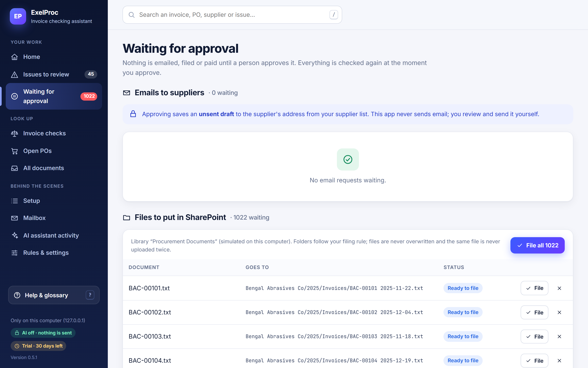File the BAC-00104.txt document
The height and width of the screenshot is (368, 588).
coord(534,361)
